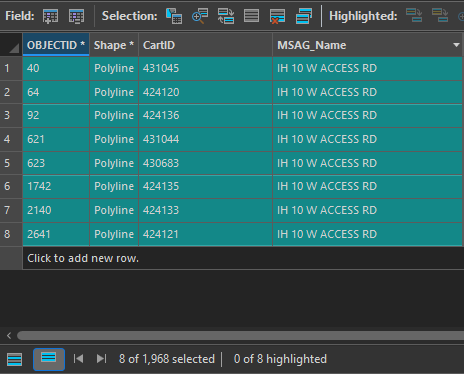
Task: Click the Calculate Field icon
Action: (x=76, y=16)
